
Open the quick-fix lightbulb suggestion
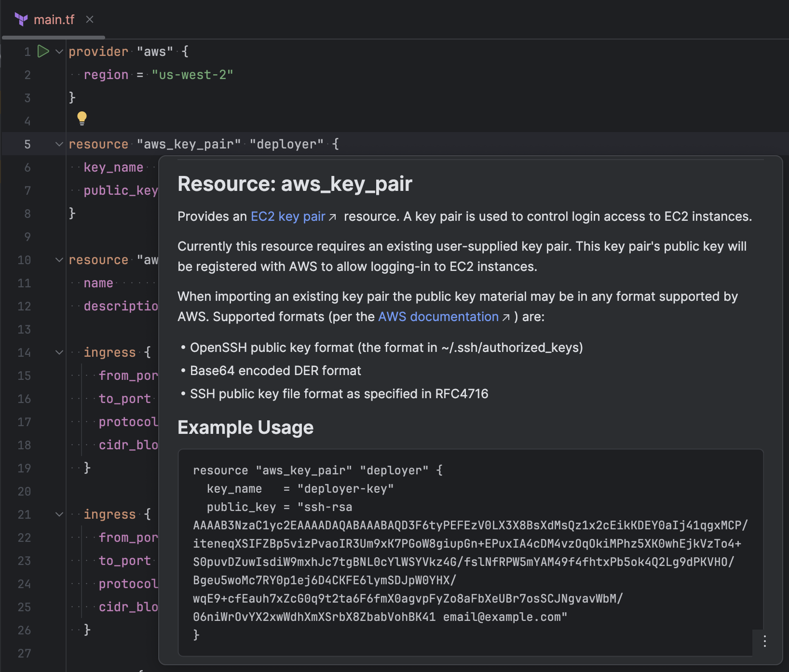pyautogui.click(x=82, y=118)
